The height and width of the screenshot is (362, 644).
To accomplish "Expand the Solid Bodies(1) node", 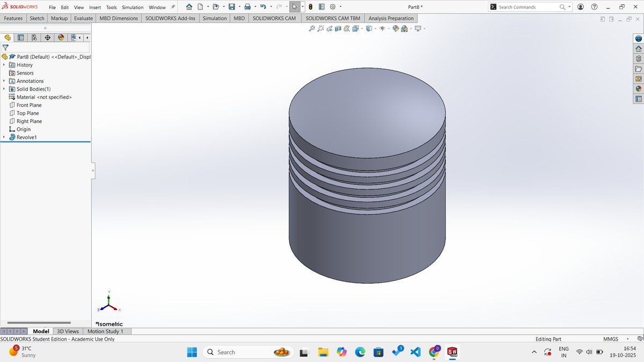I will [4, 89].
